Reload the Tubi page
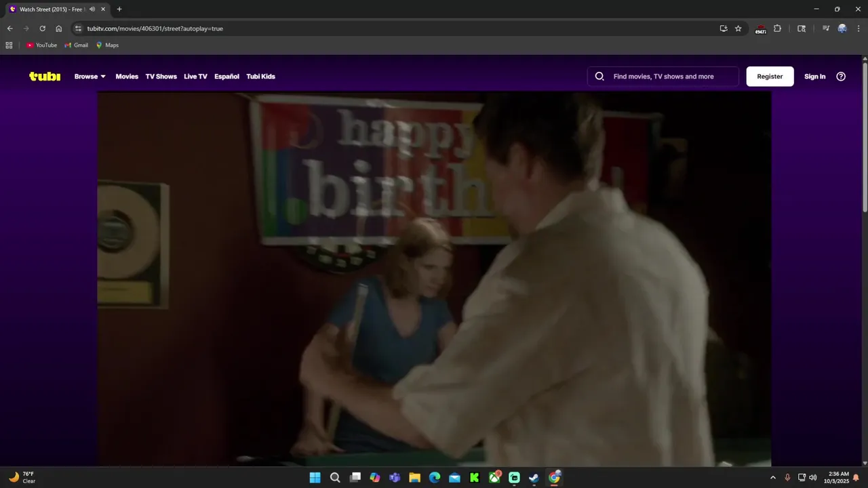 (42, 28)
